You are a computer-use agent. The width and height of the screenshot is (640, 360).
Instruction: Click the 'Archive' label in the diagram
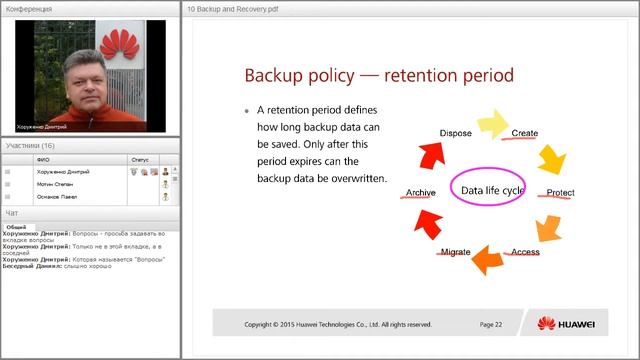[x=420, y=193]
